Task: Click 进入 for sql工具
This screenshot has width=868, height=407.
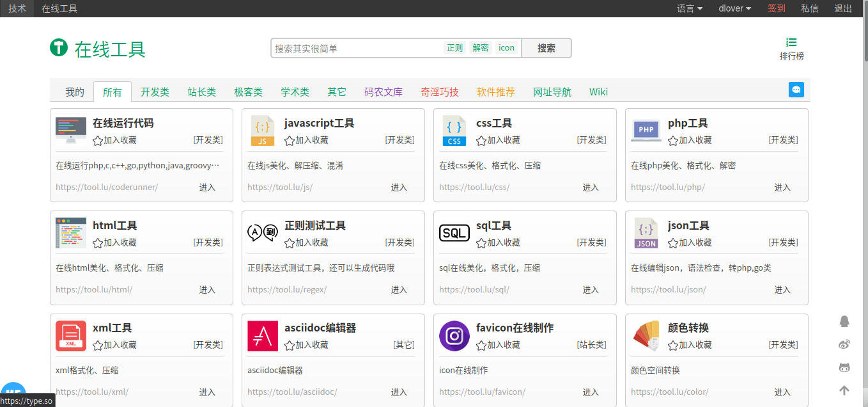Action: 591,290
